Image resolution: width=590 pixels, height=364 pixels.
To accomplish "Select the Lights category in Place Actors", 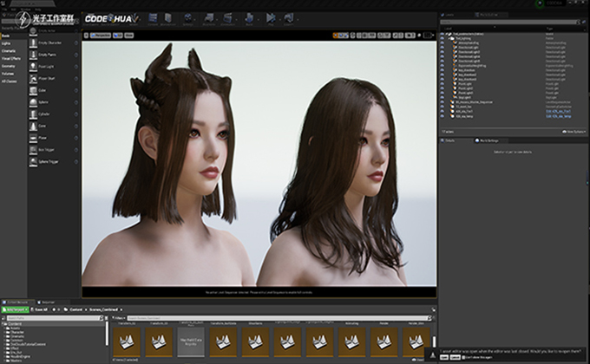I will (6, 43).
